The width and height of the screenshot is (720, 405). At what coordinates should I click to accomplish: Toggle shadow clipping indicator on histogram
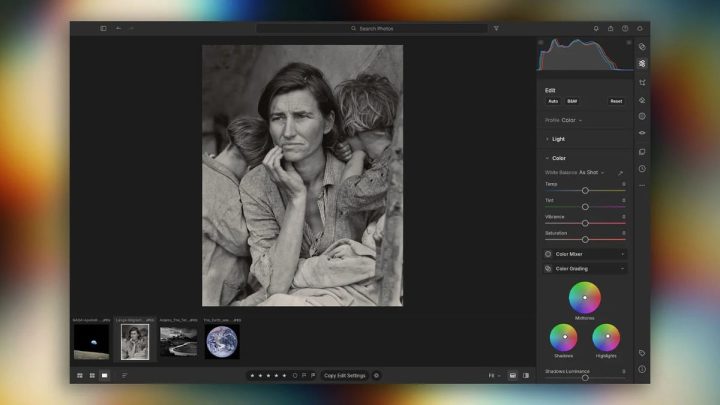541,42
